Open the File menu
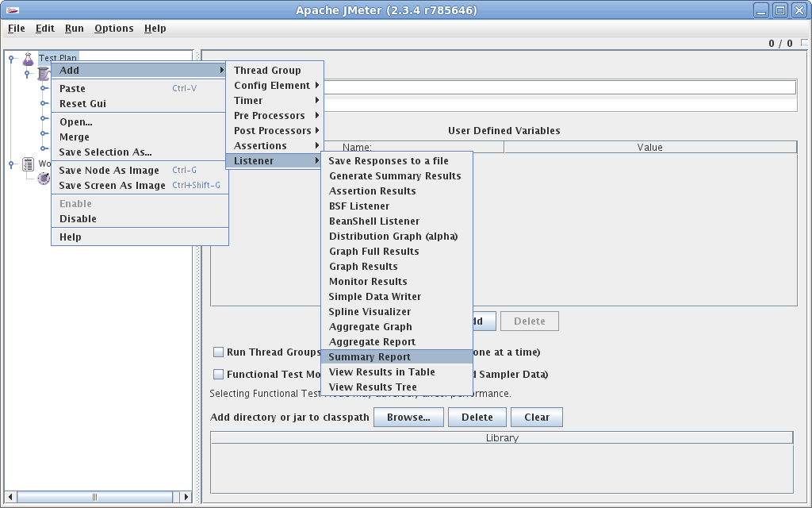 pos(17,29)
